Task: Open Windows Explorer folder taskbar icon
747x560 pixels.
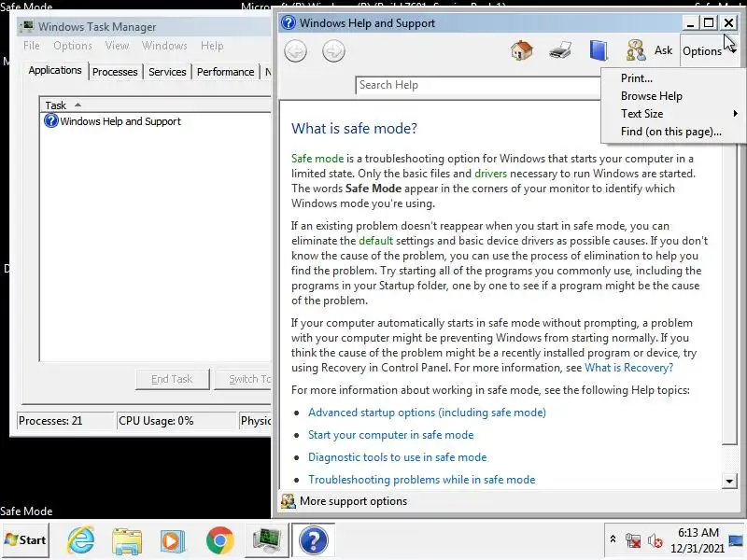Action: [x=127, y=540]
